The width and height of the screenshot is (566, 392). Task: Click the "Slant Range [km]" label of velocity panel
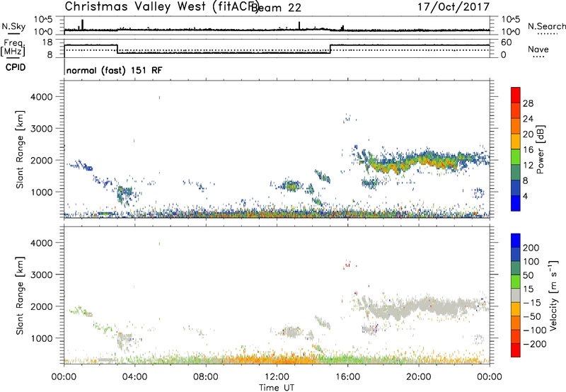[x=20, y=296]
